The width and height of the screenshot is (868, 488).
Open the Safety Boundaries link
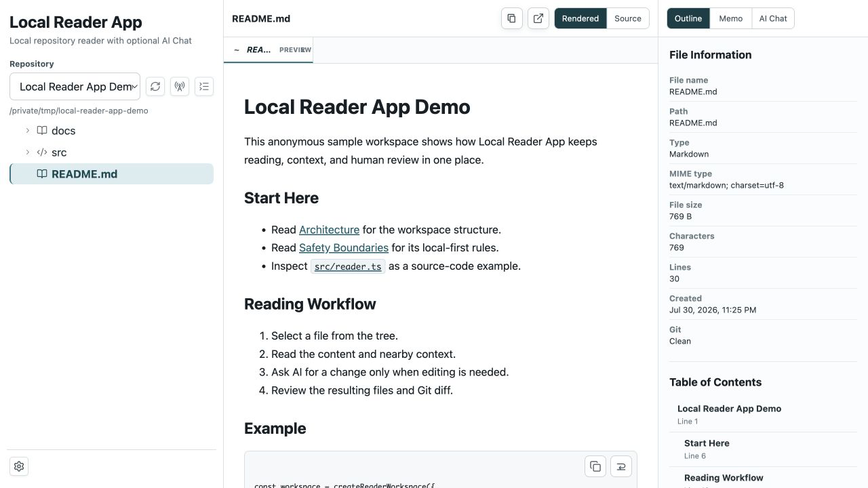pyautogui.click(x=344, y=248)
